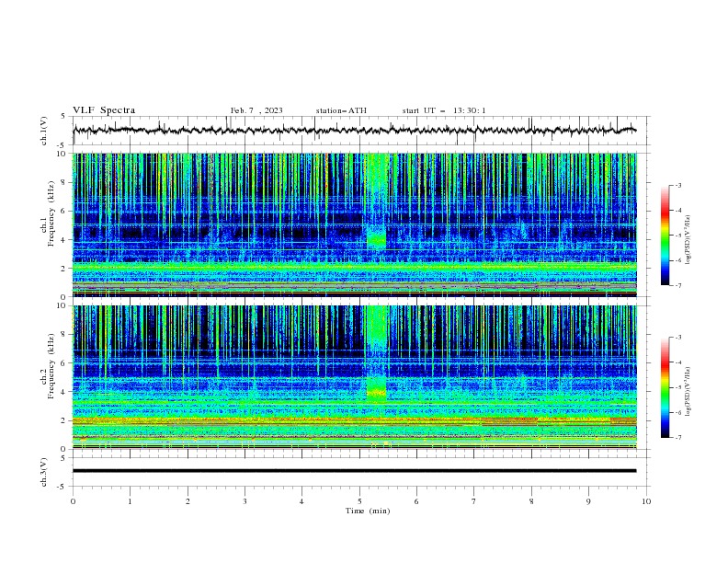Click the ch.1 colorbar log(PSD) label
This screenshot has width=728, height=563.
(x=688, y=240)
